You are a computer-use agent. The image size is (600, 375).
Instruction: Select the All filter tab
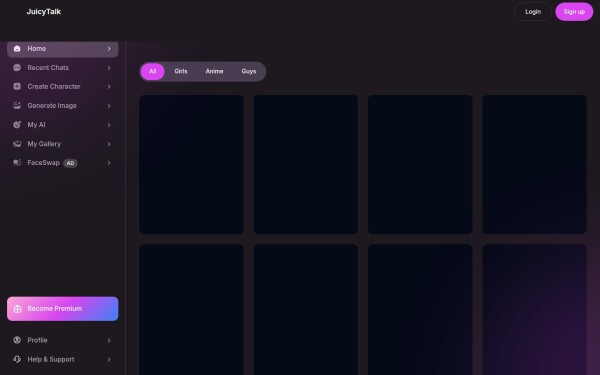coord(153,72)
